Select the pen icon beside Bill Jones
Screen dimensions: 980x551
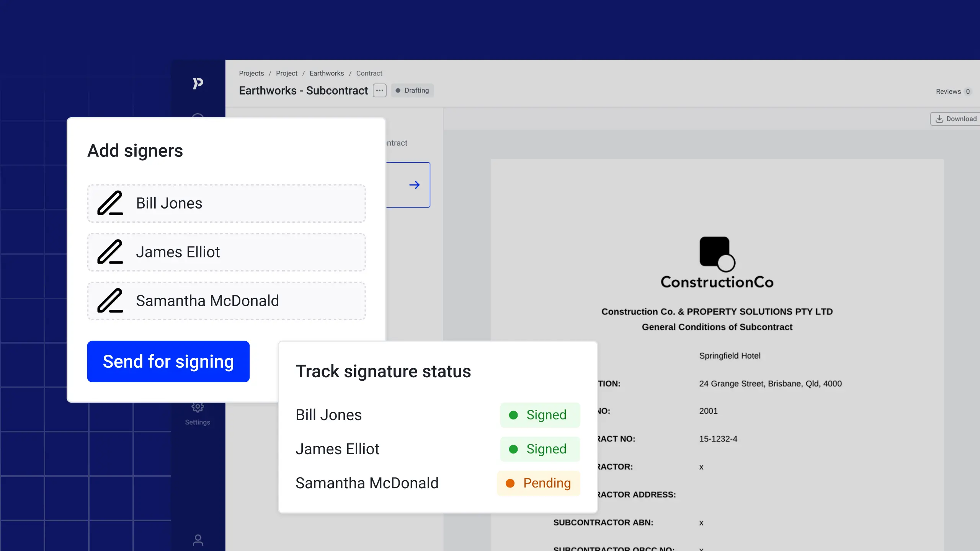tap(110, 203)
